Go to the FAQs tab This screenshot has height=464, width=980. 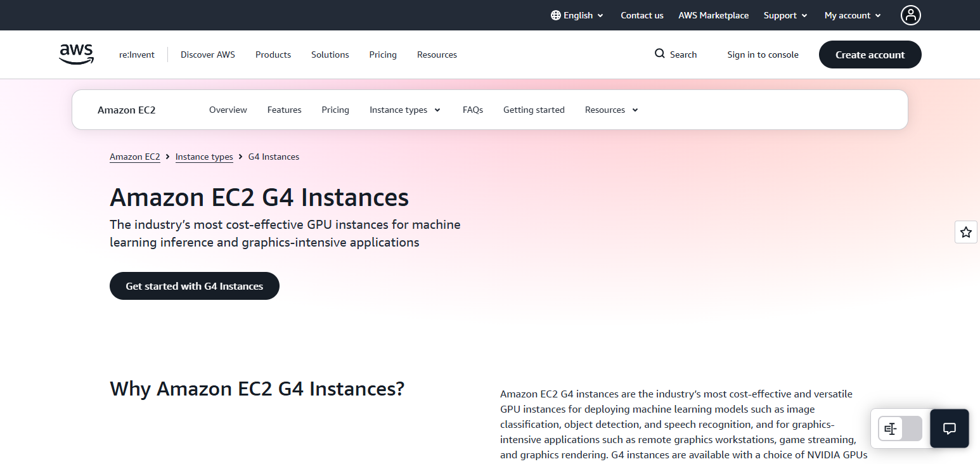pyautogui.click(x=473, y=110)
